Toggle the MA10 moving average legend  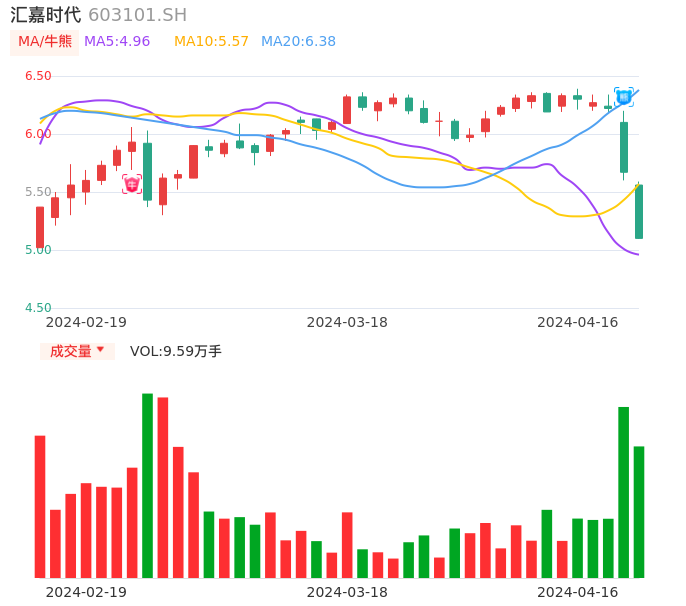211,41
